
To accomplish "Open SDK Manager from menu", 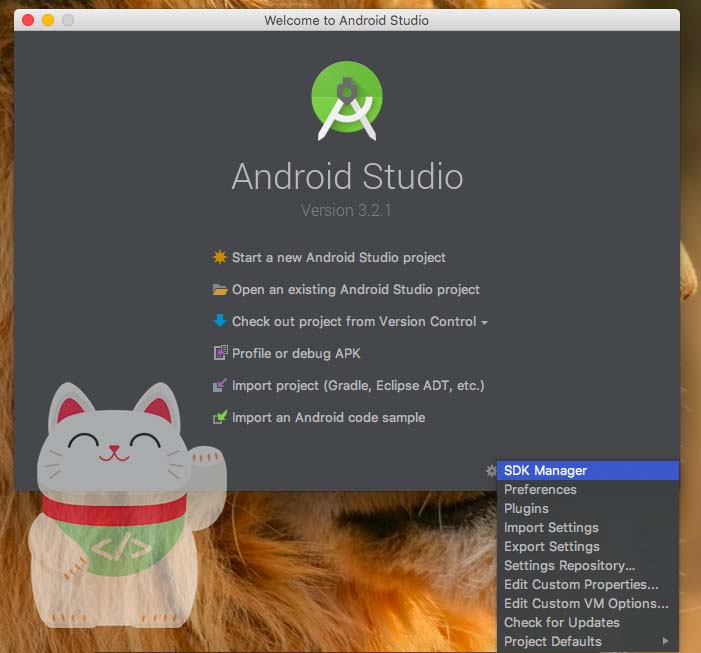I will pos(588,471).
